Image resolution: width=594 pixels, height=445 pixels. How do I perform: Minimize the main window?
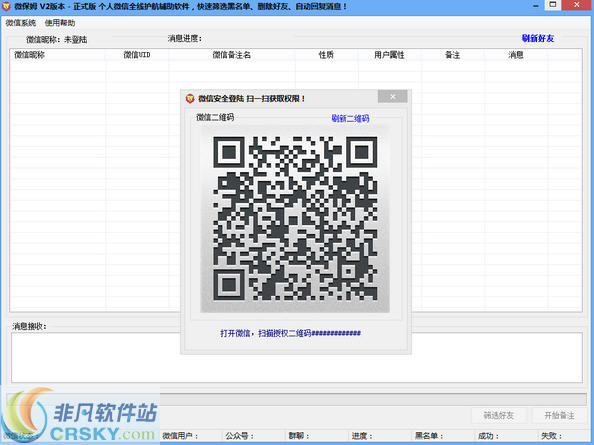point(536,6)
